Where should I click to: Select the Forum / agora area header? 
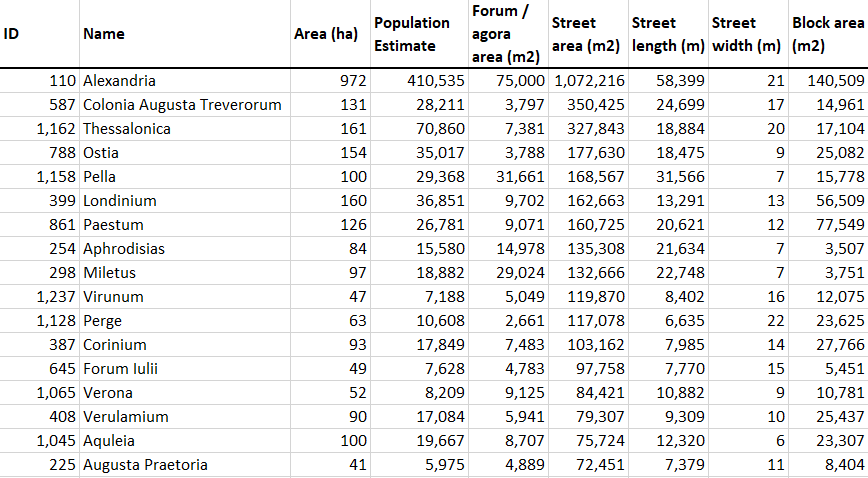click(508, 34)
